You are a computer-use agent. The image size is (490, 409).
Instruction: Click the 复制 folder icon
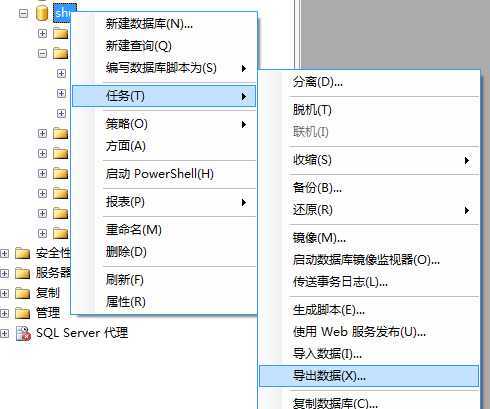tap(22, 293)
